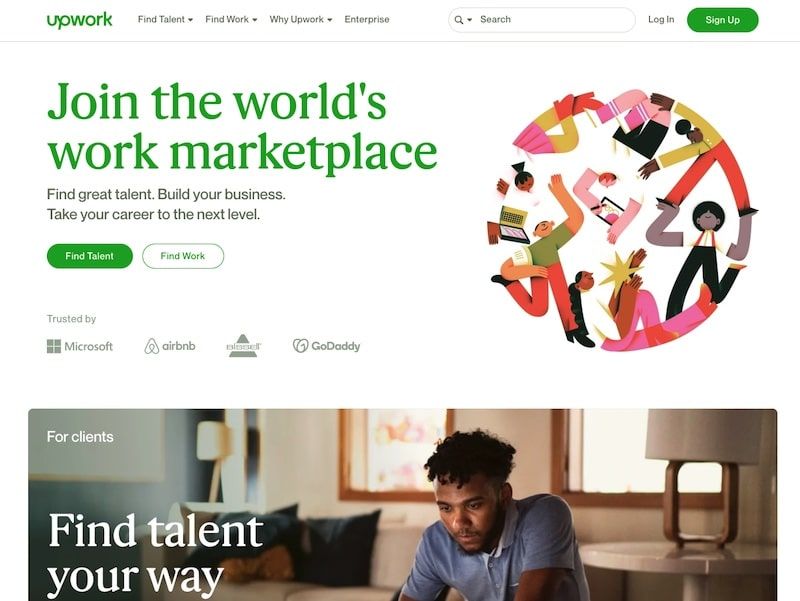Click the Log In link

661,19
